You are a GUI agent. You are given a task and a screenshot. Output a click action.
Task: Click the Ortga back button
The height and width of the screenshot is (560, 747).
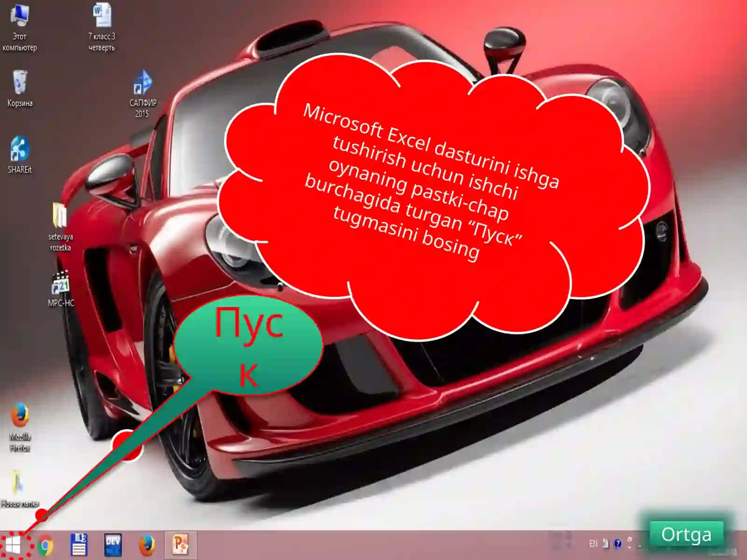(x=686, y=534)
